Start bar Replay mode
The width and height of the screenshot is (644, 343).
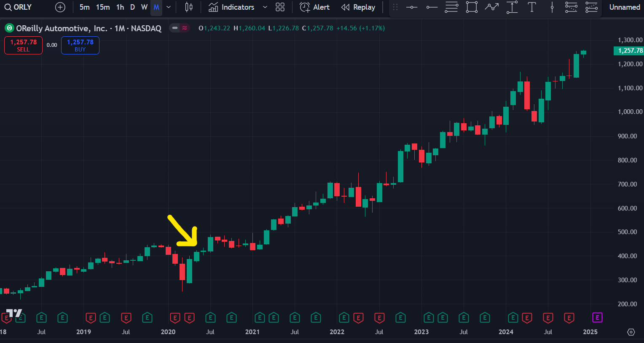pyautogui.click(x=358, y=7)
